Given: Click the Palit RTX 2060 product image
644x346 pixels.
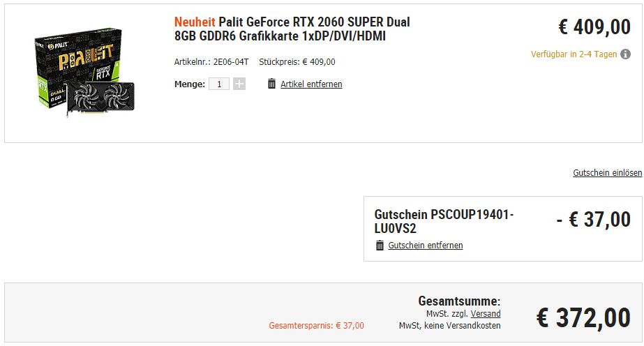Looking at the screenshot, I should point(84,72).
